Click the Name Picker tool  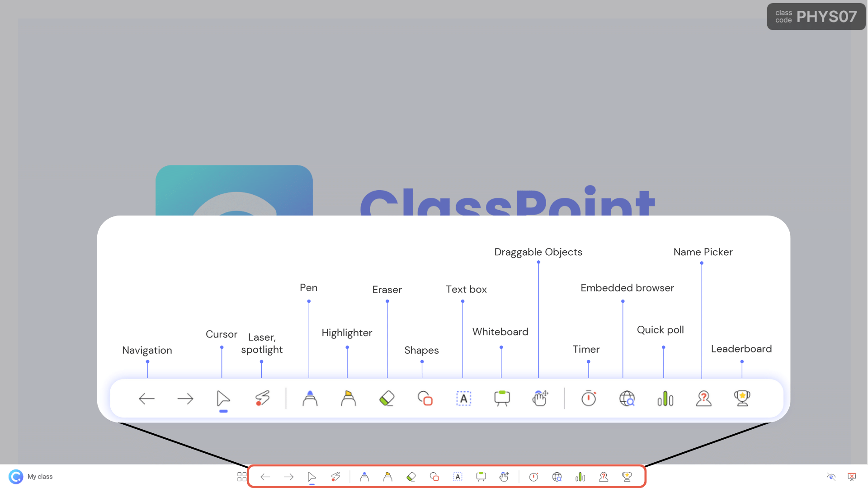pyautogui.click(x=604, y=477)
